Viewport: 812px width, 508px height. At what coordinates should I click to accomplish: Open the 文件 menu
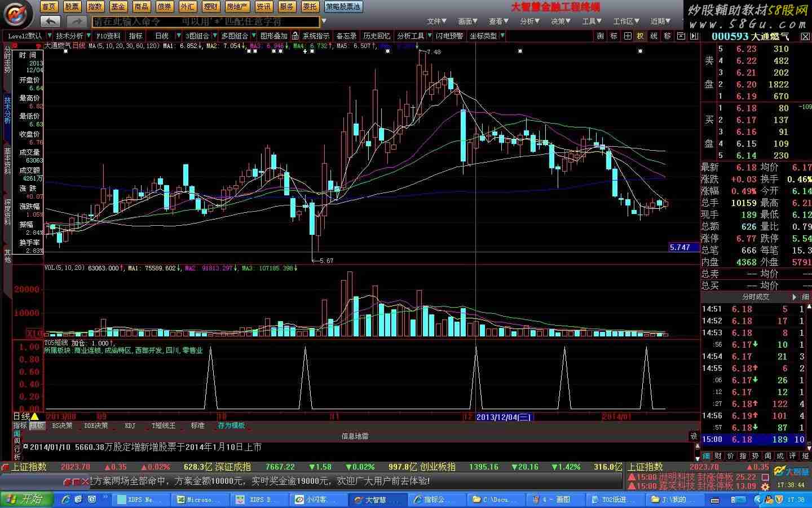pyautogui.click(x=436, y=21)
